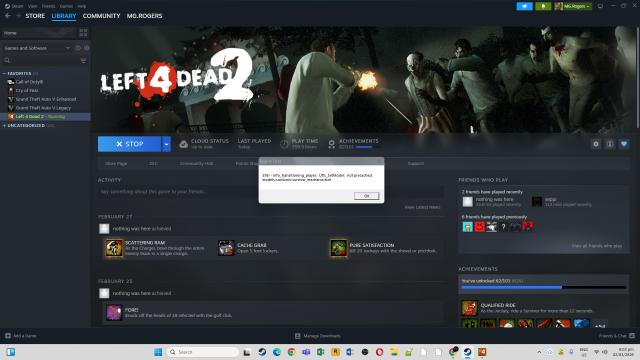
Task: Open the Help menu
Action: [x=82, y=6]
